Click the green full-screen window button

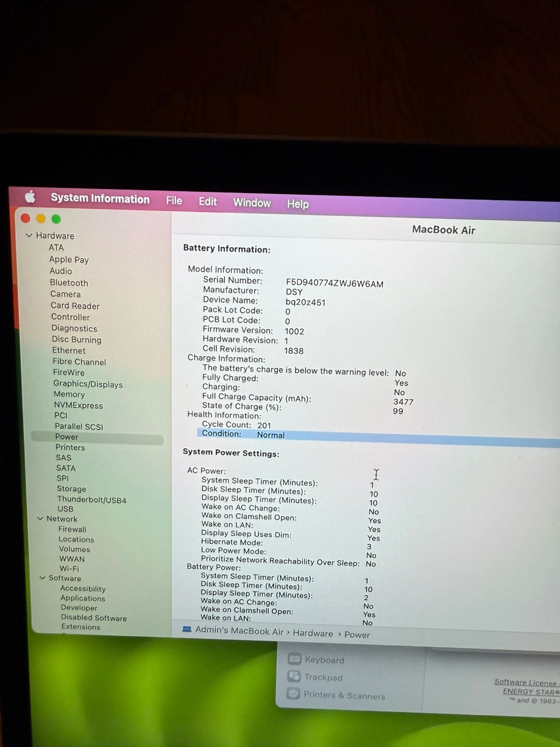tap(57, 219)
